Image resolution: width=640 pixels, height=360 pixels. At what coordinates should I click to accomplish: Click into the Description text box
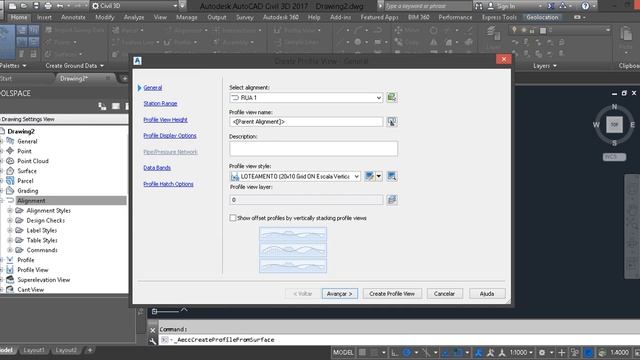pyautogui.click(x=313, y=149)
